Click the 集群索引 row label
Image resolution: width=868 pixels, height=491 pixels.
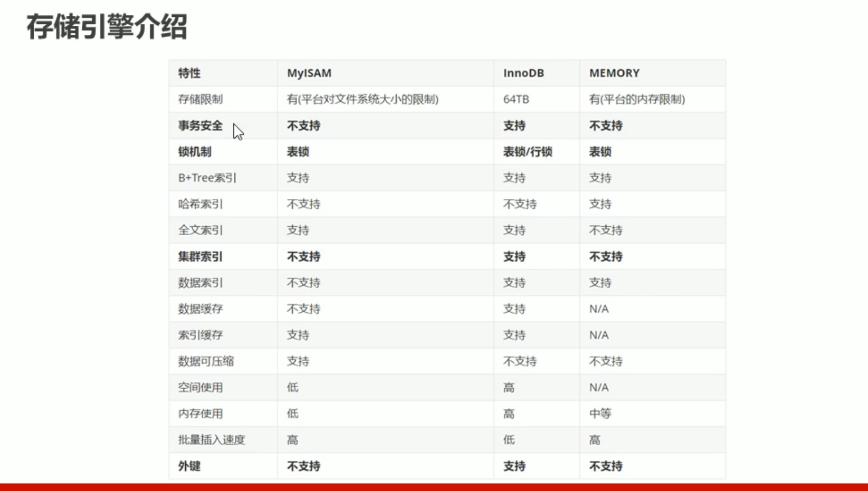pyautogui.click(x=201, y=256)
